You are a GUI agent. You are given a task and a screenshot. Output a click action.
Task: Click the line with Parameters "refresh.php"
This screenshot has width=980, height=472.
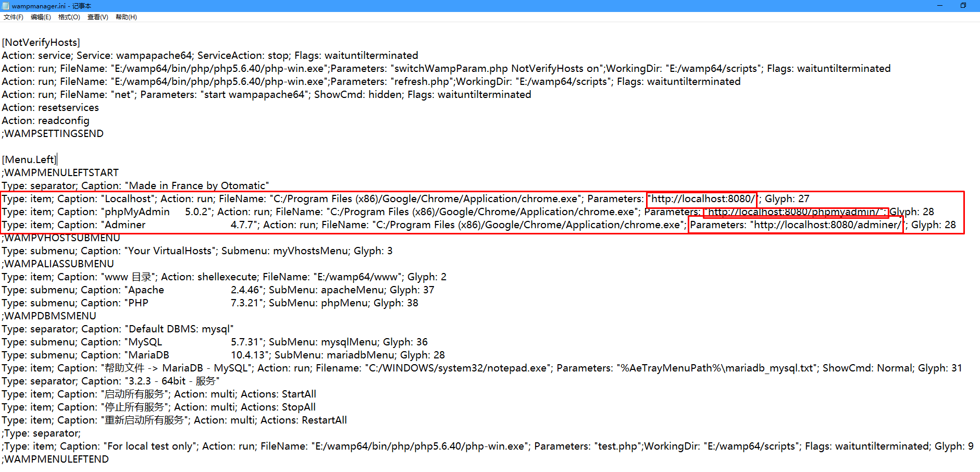371,82
